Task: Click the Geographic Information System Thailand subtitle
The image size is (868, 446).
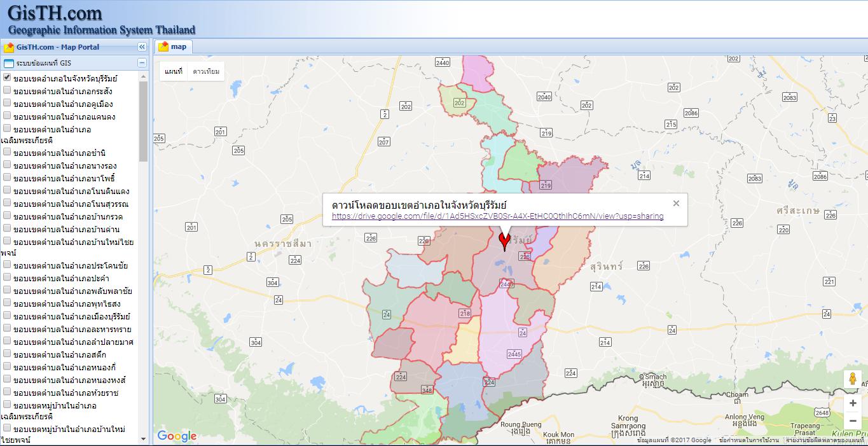Action: click(102, 30)
